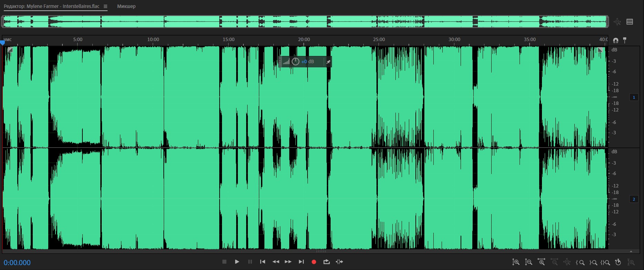This screenshot has height=270, width=644.
Task: Switch to the Микшер tab
Action: click(x=126, y=6)
